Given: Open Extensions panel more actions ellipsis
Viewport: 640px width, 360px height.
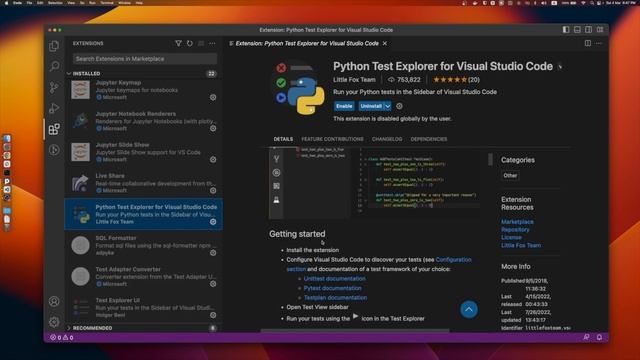Looking at the screenshot, I should tap(212, 43).
